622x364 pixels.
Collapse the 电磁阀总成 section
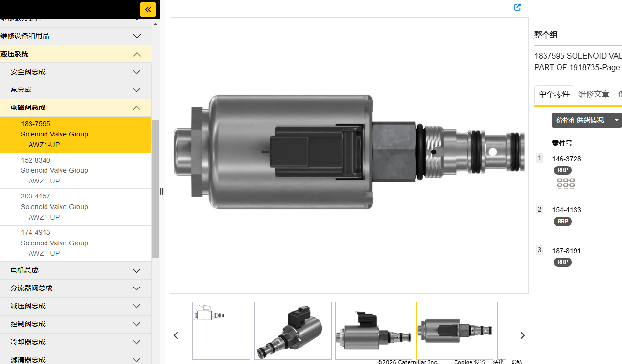click(x=137, y=108)
